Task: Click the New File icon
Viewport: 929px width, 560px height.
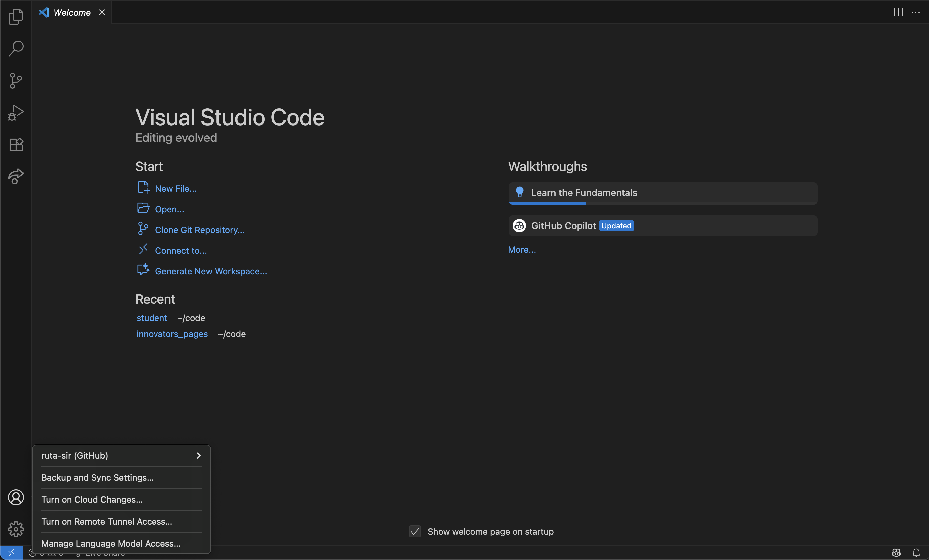Action: tap(143, 188)
